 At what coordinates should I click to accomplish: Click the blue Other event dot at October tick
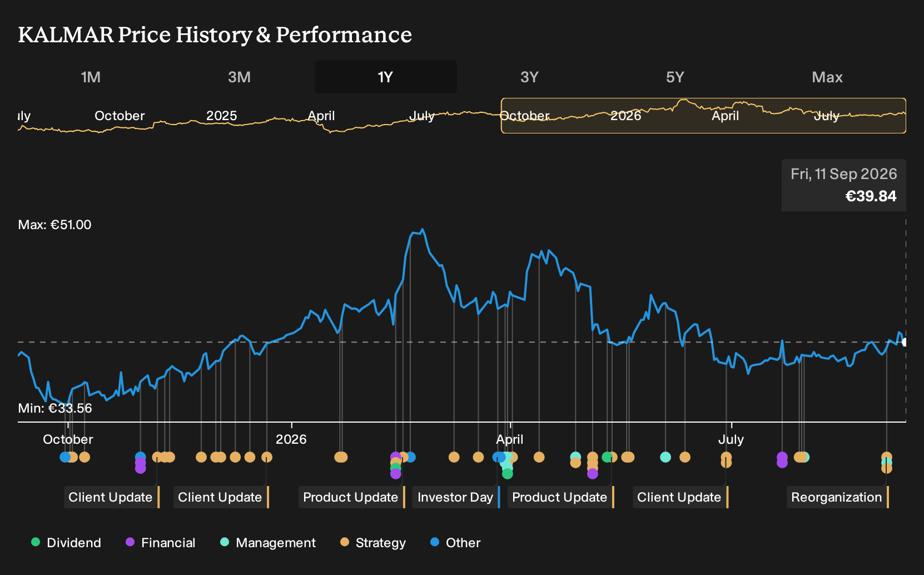(x=65, y=457)
